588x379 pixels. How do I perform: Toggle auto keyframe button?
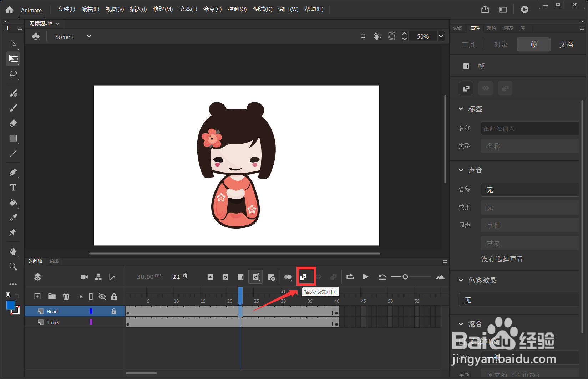pos(256,277)
